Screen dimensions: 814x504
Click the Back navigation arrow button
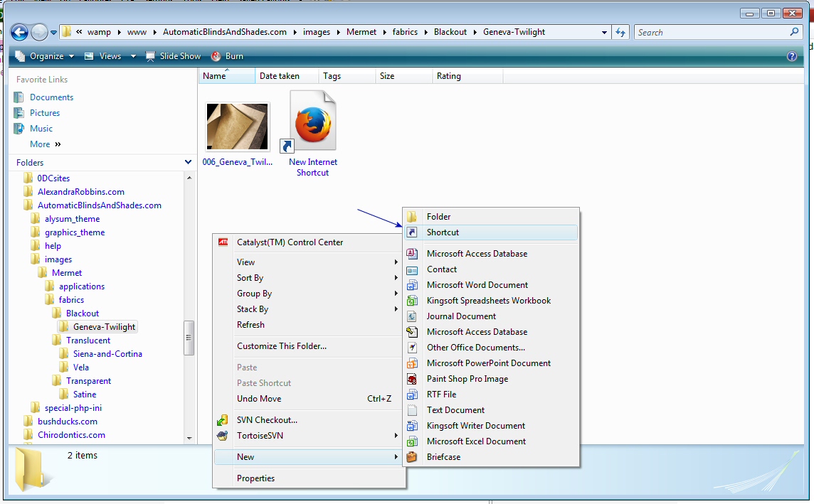coord(19,32)
